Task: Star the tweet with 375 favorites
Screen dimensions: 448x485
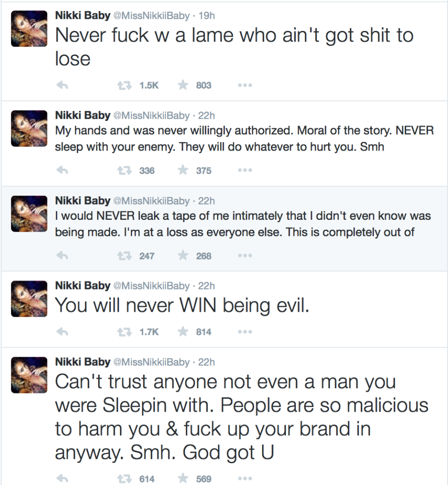Action: coord(183,171)
